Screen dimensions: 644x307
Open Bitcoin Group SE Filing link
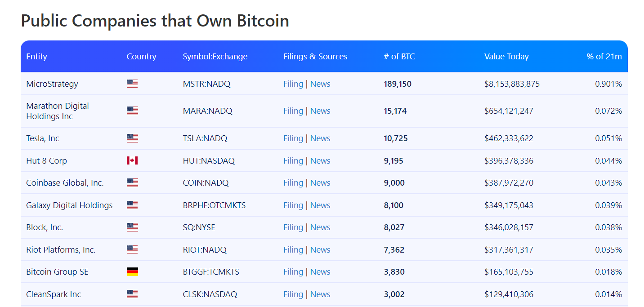pos(293,272)
